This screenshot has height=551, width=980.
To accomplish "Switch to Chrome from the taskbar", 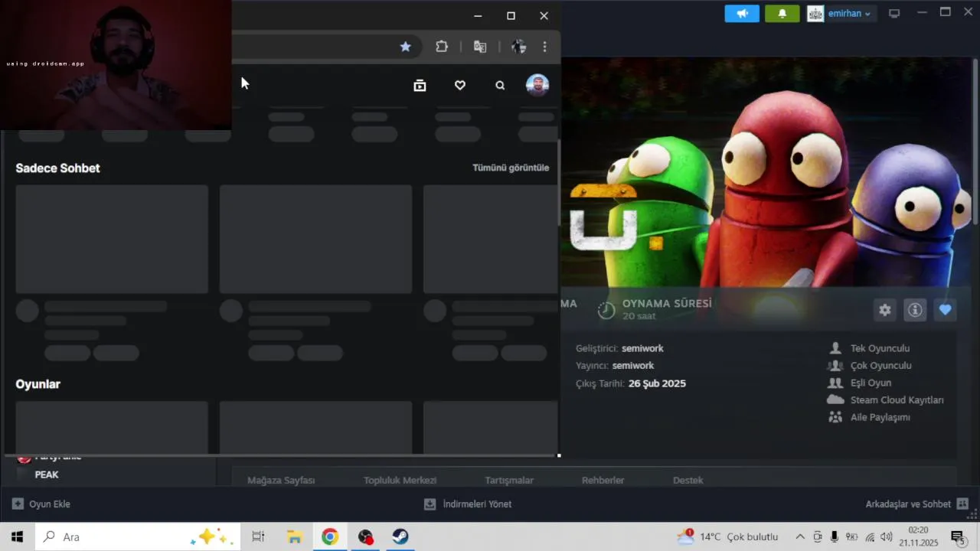I will pos(330,536).
